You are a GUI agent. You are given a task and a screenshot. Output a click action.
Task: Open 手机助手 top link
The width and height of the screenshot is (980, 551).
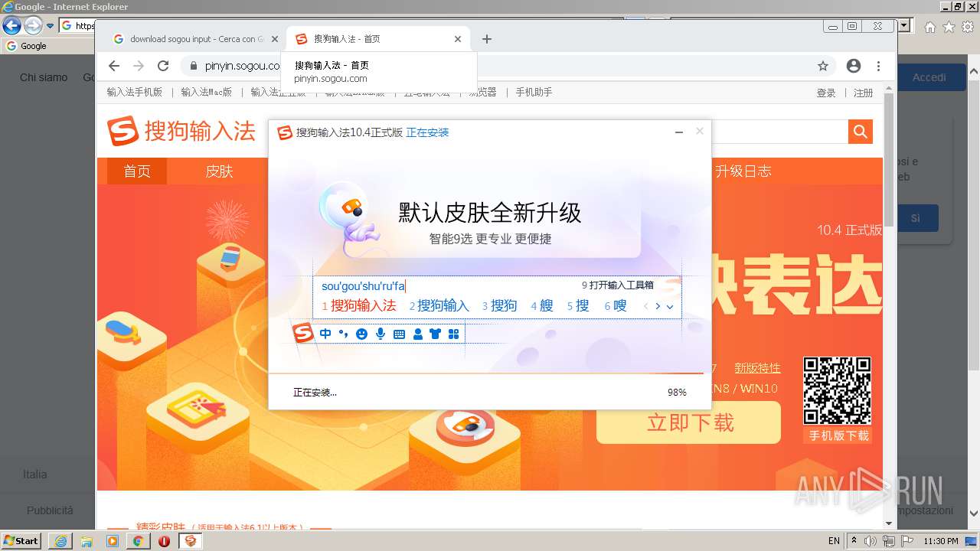click(x=534, y=92)
